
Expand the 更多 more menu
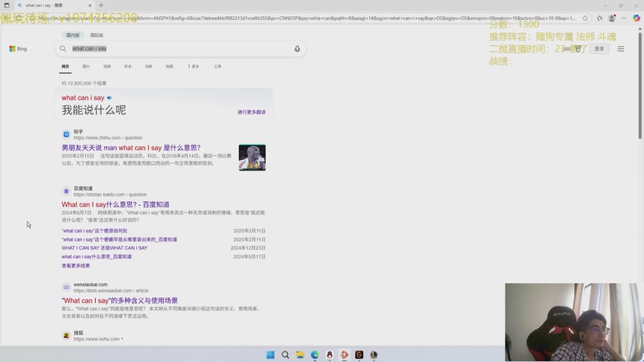193,67
